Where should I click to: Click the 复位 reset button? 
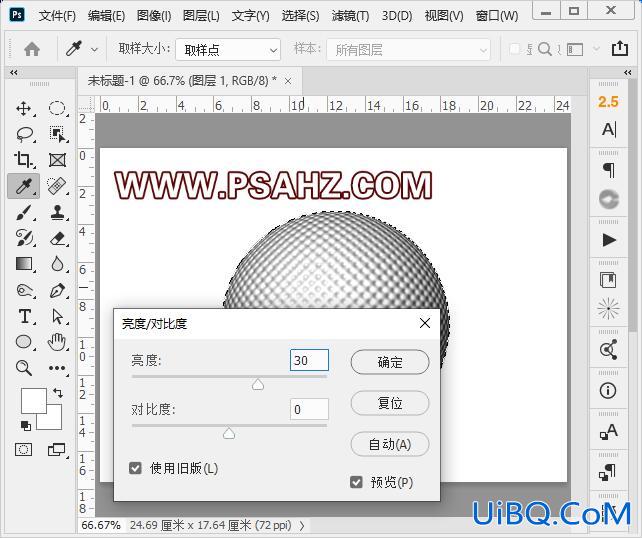pyautogui.click(x=390, y=403)
